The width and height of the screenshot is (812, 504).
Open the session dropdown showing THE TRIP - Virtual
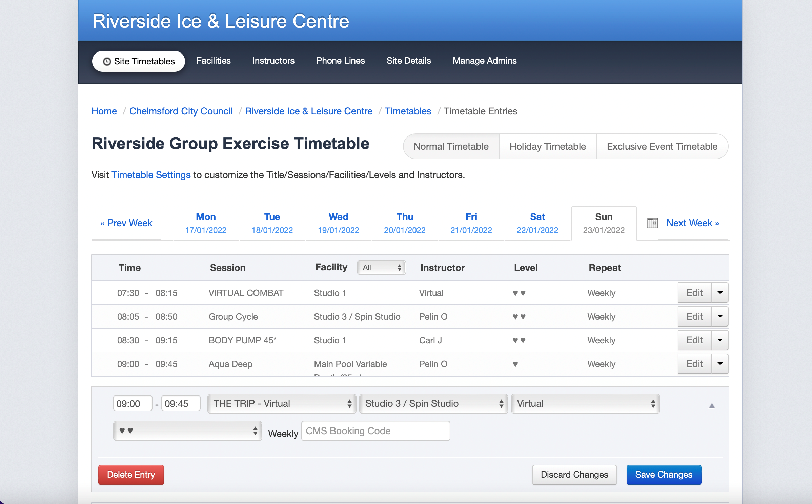pos(282,404)
